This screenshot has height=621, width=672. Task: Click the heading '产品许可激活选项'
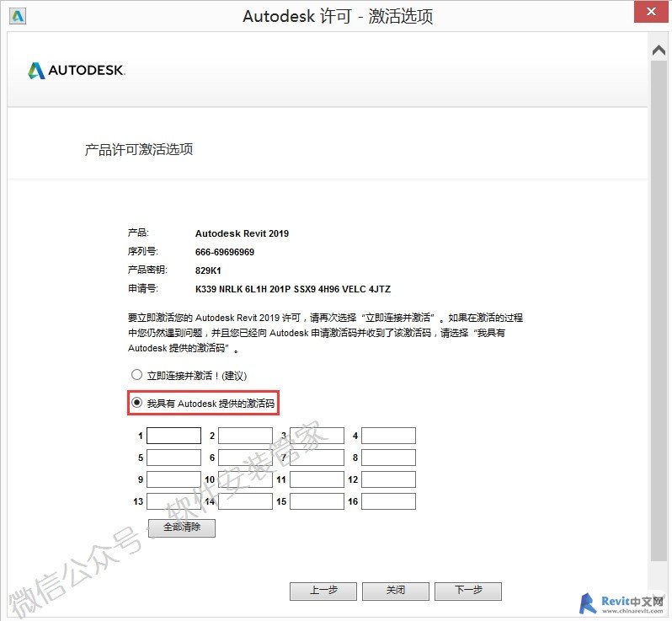click(139, 149)
